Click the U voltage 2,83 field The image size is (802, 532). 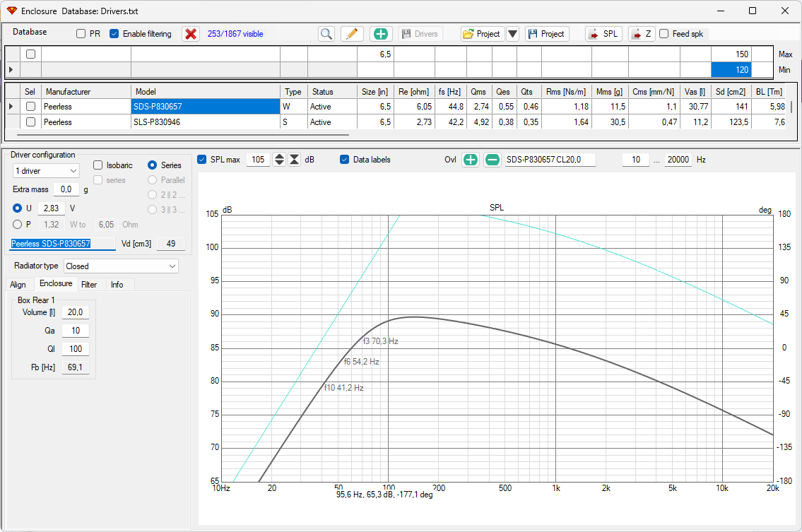[x=51, y=208]
